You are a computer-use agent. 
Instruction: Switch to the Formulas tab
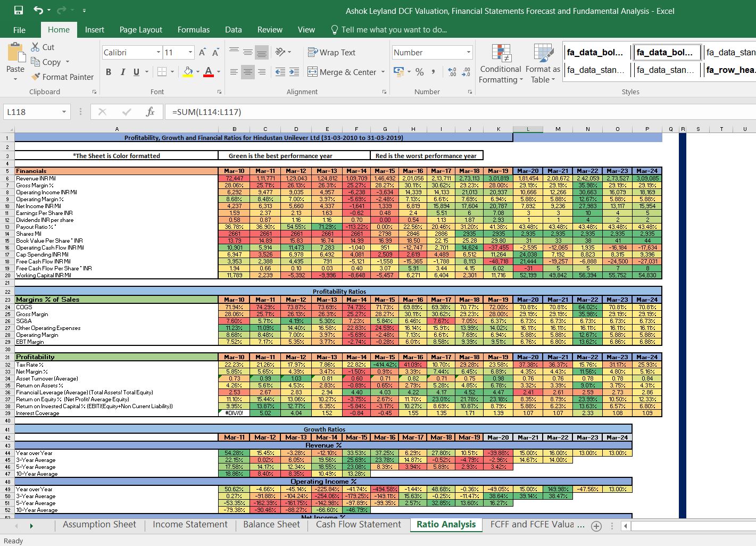click(x=194, y=30)
